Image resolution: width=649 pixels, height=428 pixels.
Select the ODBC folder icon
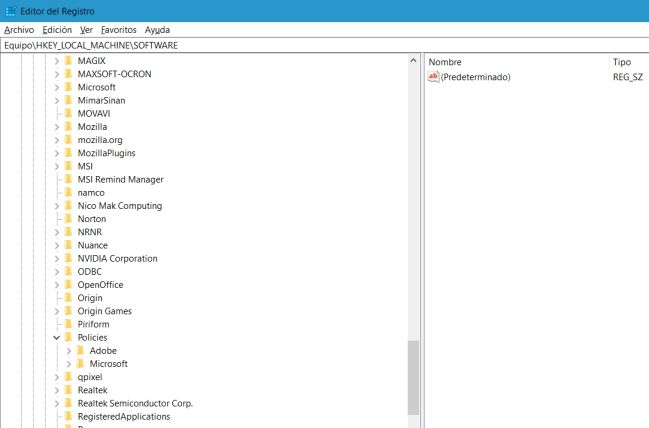tap(69, 272)
